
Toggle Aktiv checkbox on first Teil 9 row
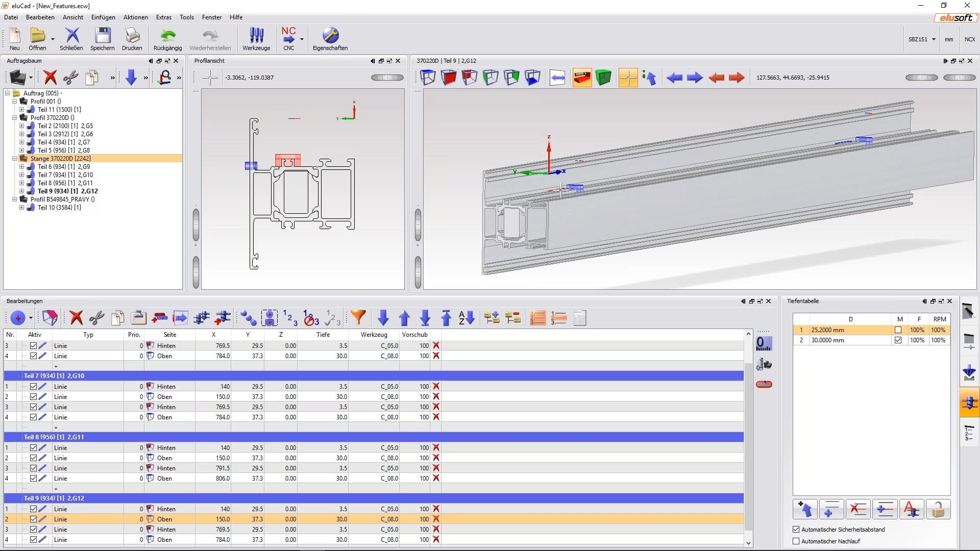coord(34,509)
